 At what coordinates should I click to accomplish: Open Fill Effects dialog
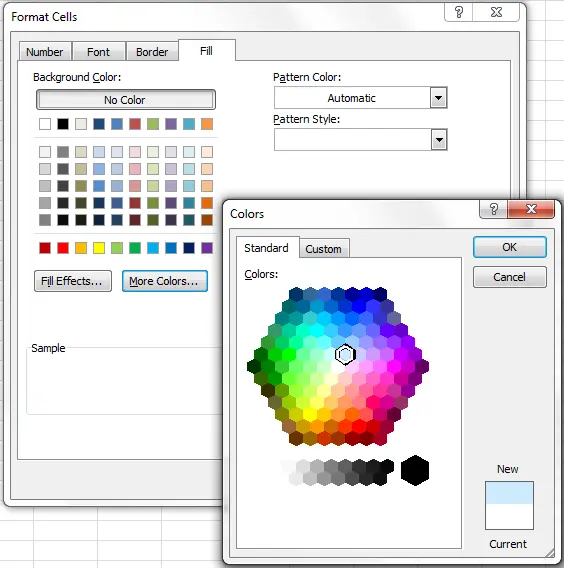[72, 281]
